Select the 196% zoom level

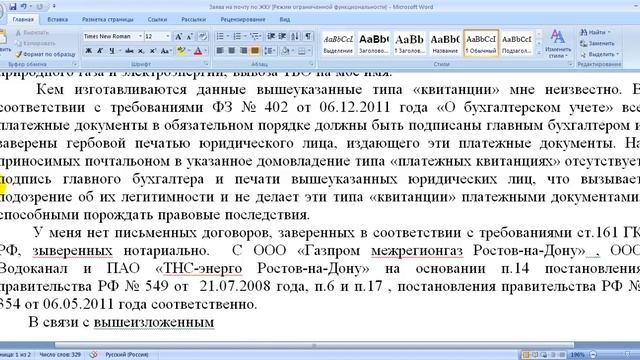point(577,355)
